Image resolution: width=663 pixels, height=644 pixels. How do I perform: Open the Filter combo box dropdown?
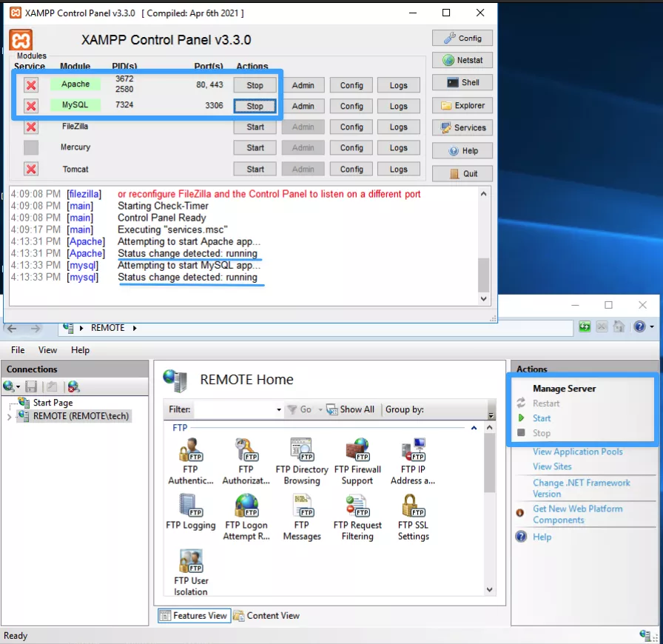coord(279,410)
